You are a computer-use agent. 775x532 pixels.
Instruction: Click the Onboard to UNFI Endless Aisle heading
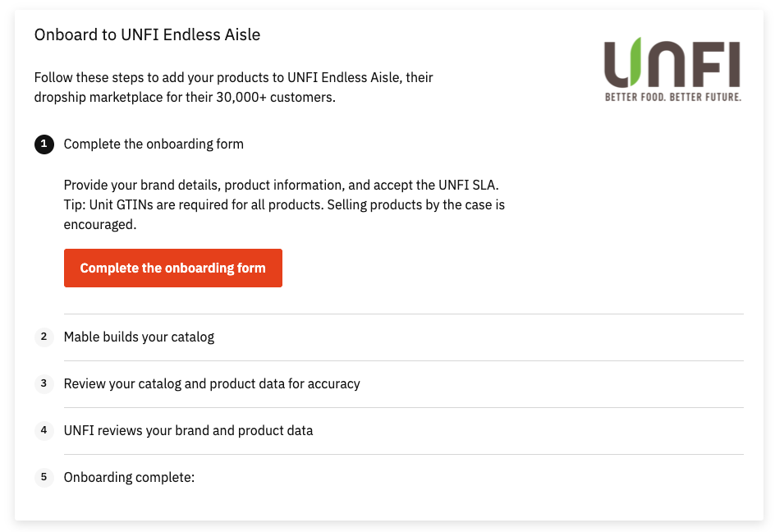147,34
